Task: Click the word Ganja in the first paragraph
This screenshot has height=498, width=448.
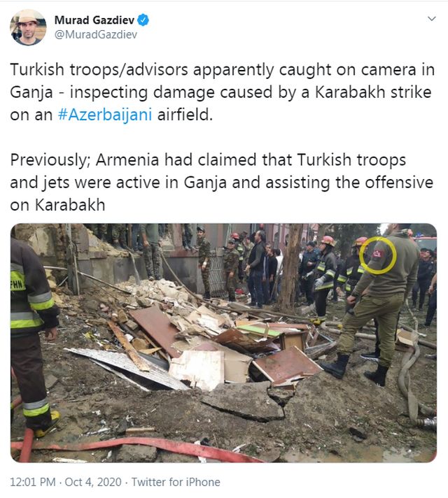Action: [31, 93]
